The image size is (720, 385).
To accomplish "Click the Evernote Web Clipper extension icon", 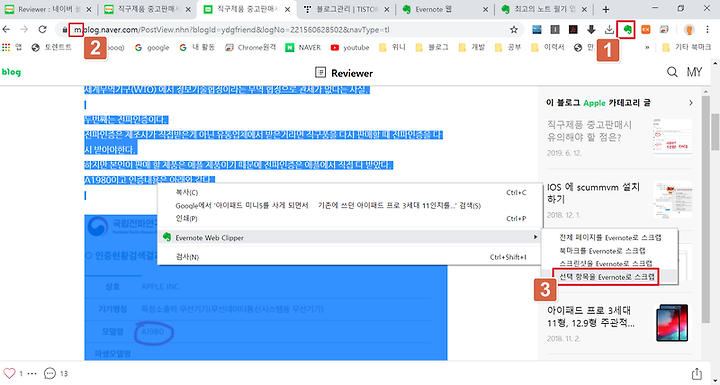I will click(627, 30).
